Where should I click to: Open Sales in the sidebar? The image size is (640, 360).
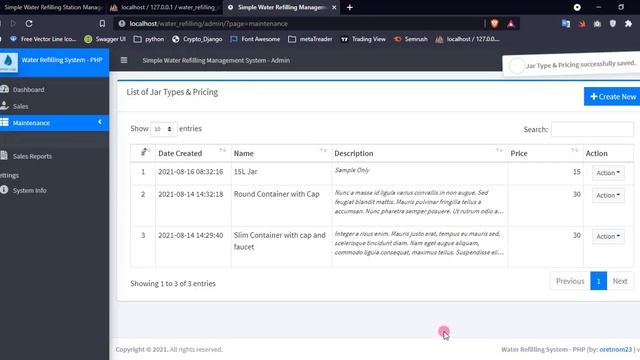pyautogui.click(x=20, y=106)
